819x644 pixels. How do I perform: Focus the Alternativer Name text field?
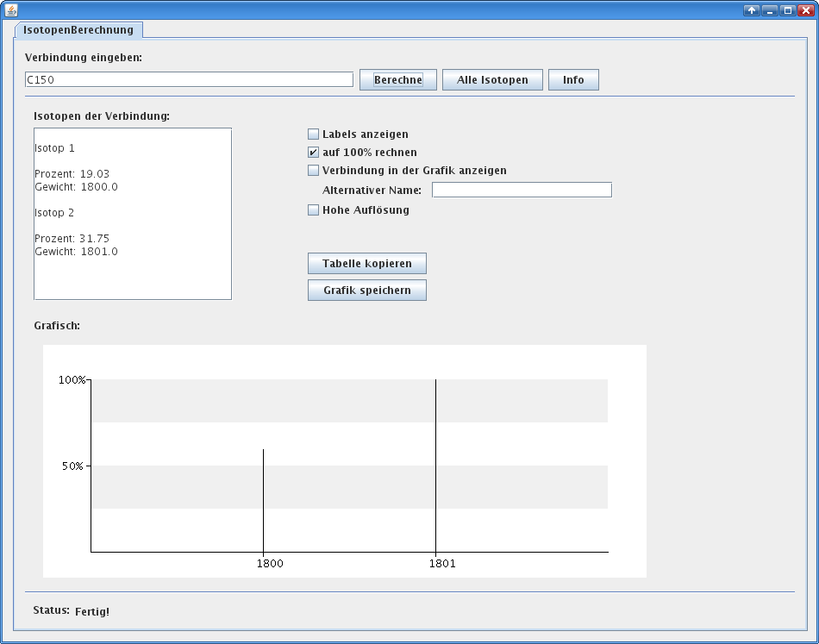[x=522, y=190]
